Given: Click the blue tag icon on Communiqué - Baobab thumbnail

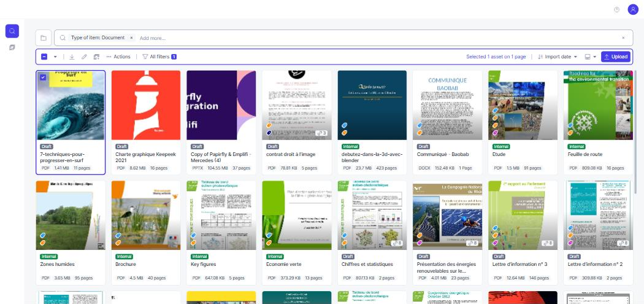Looking at the screenshot, I should click(420, 125).
